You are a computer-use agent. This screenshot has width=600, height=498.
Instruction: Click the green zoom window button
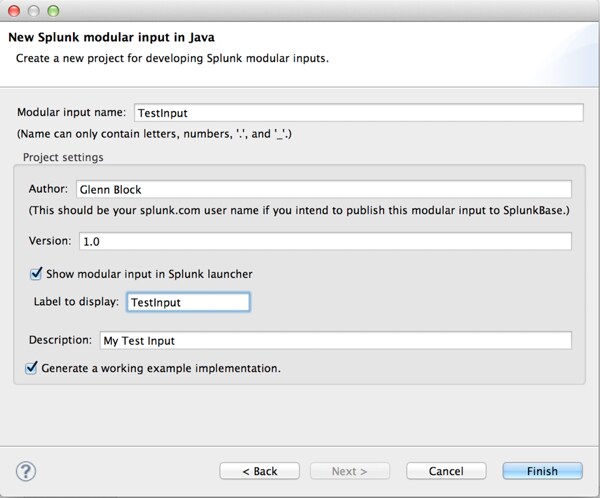point(53,11)
